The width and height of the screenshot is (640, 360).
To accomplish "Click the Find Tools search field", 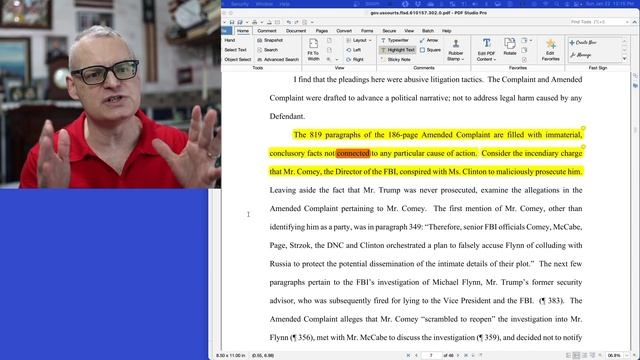I will pos(599,22).
